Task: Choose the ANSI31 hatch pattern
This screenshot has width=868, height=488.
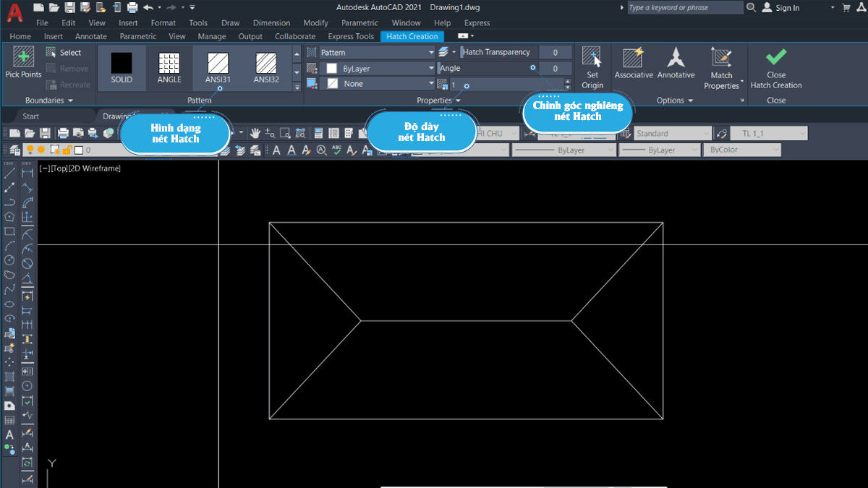Action: pos(218,68)
